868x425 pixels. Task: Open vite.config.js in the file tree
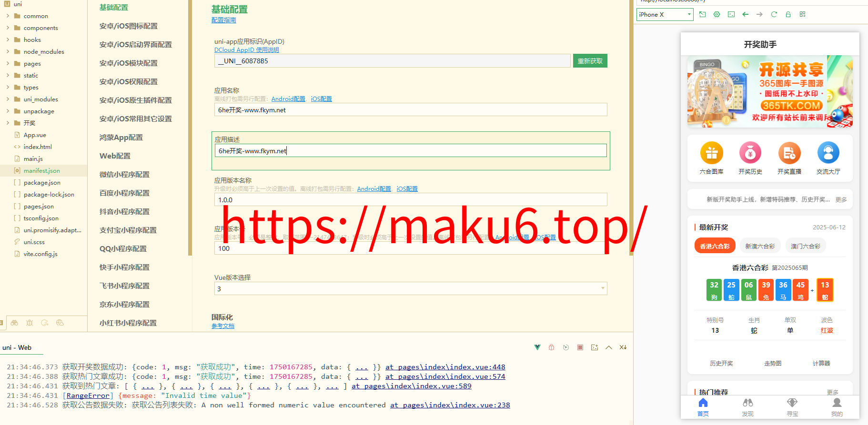pos(40,254)
